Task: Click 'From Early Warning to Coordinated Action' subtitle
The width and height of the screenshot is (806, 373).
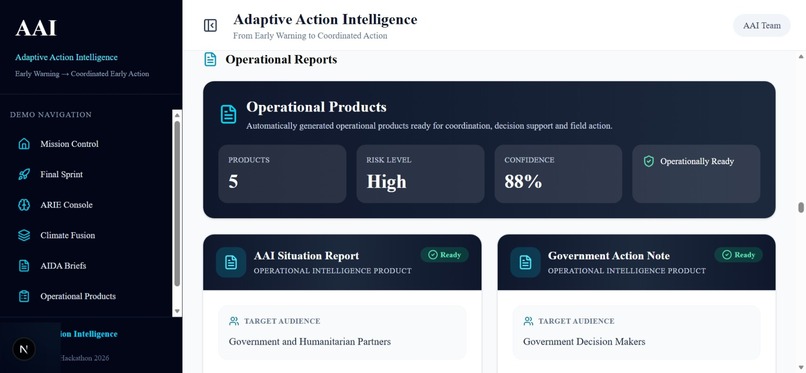Action: (310, 36)
